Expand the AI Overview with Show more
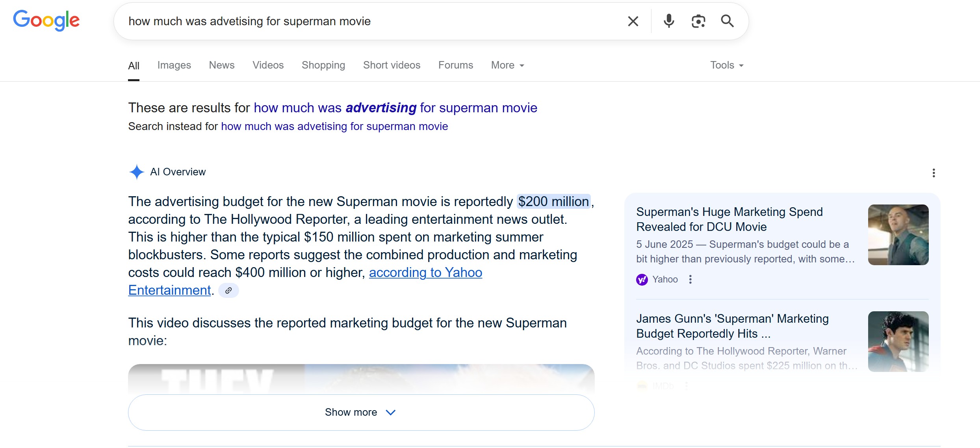This screenshot has width=980, height=448. [361, 412]
